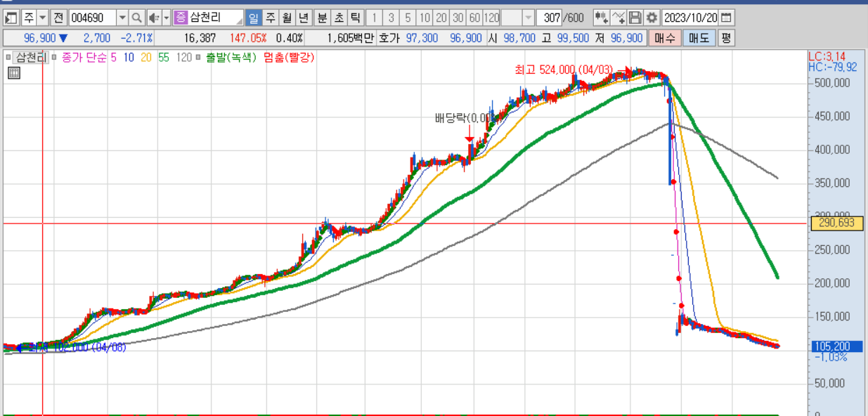Viewport: 868px width, 416px height.
Task: Choose the 10 interval button in toolbar
Action: click(425, 18)
